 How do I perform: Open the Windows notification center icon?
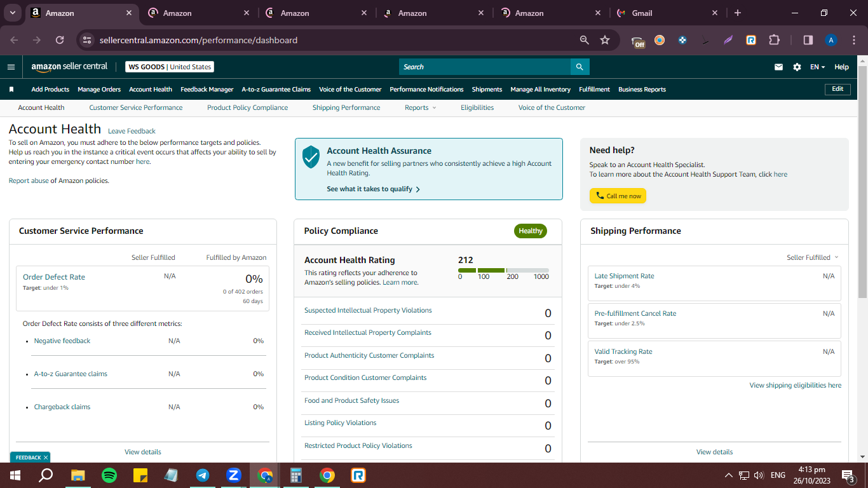tap(848, 475)
